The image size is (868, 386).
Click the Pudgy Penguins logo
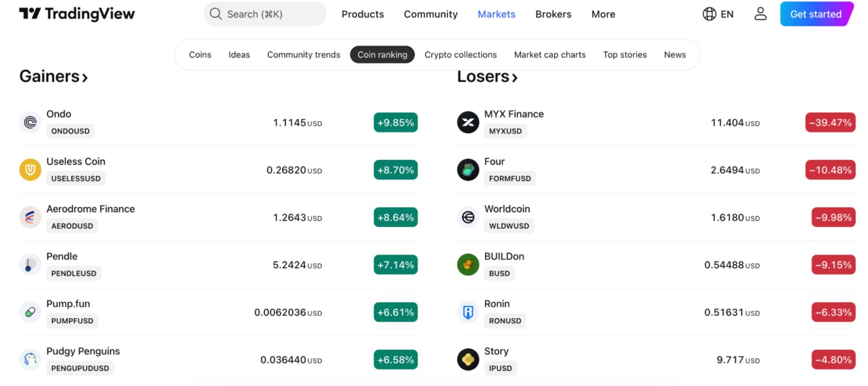[x=30, y=360]
